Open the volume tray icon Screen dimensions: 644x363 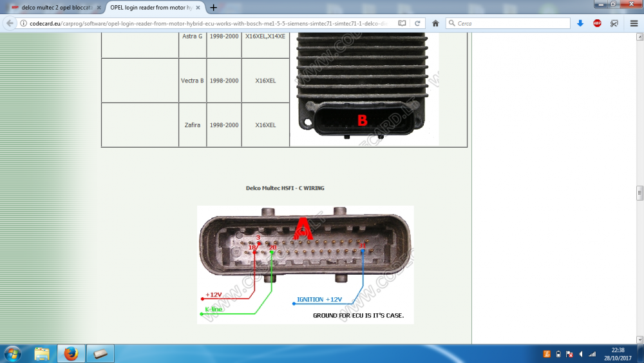click(581, 354)
